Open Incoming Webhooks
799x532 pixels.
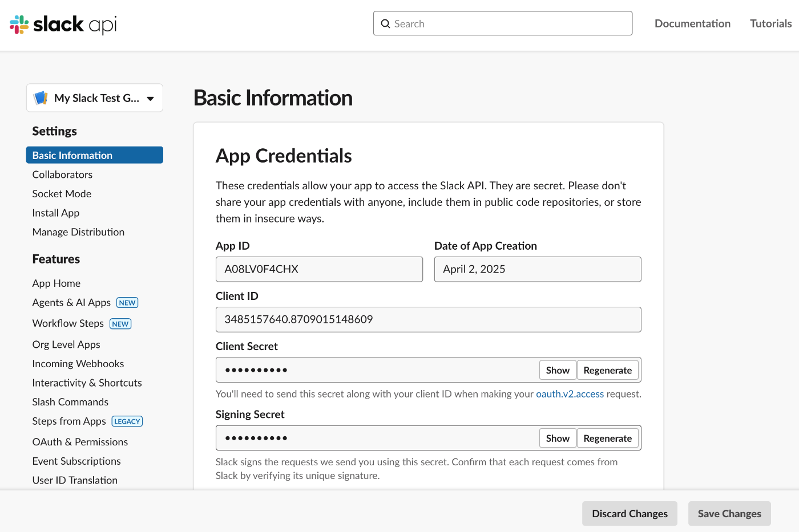click(78, 364)
